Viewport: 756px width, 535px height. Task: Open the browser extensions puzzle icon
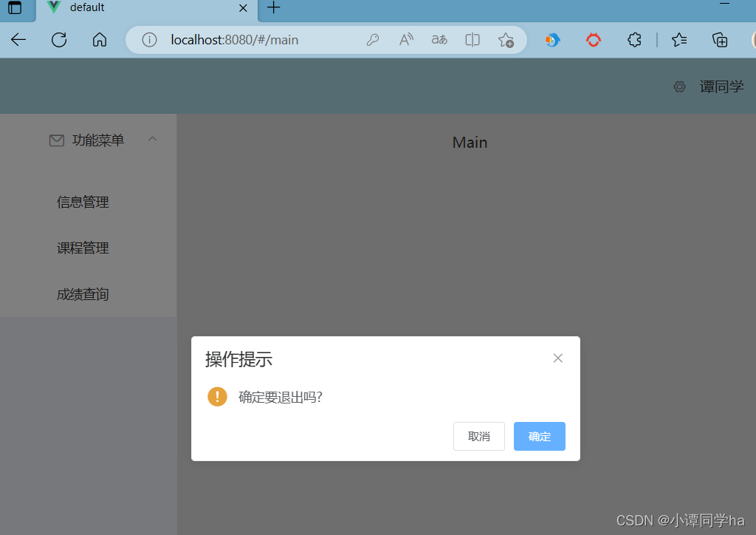point(634,40)
